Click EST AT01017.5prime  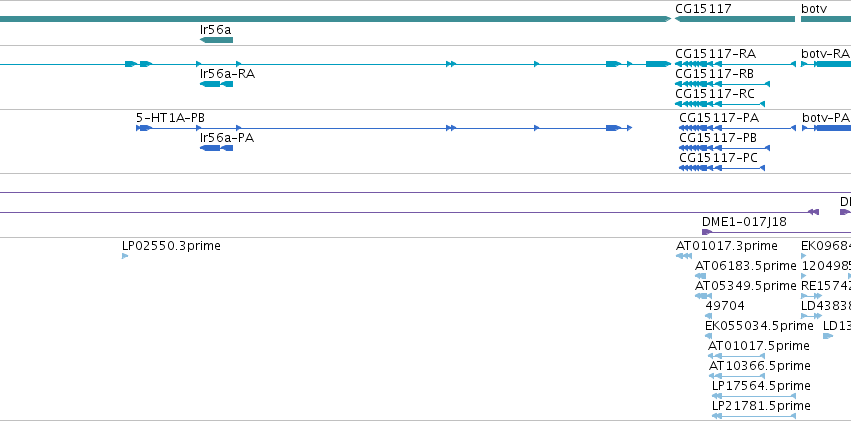[x=736, y=356]
